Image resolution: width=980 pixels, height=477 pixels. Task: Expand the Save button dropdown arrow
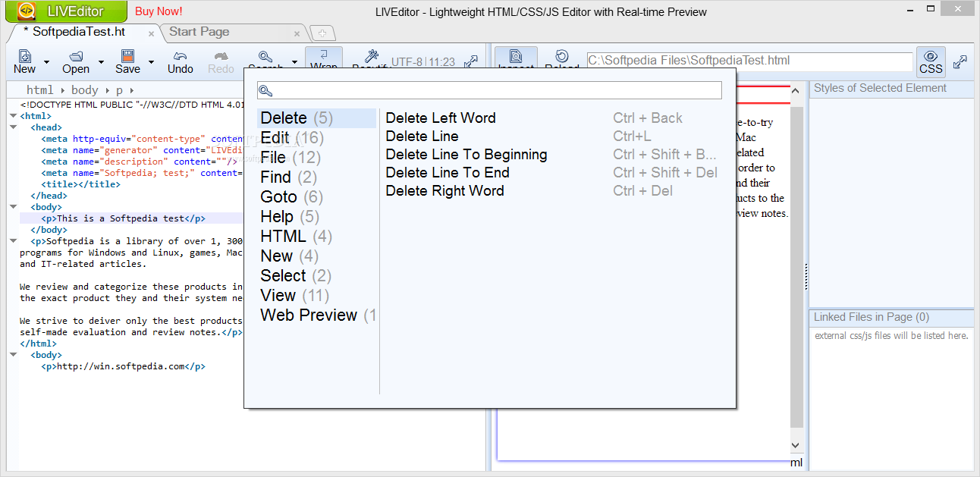151,62
